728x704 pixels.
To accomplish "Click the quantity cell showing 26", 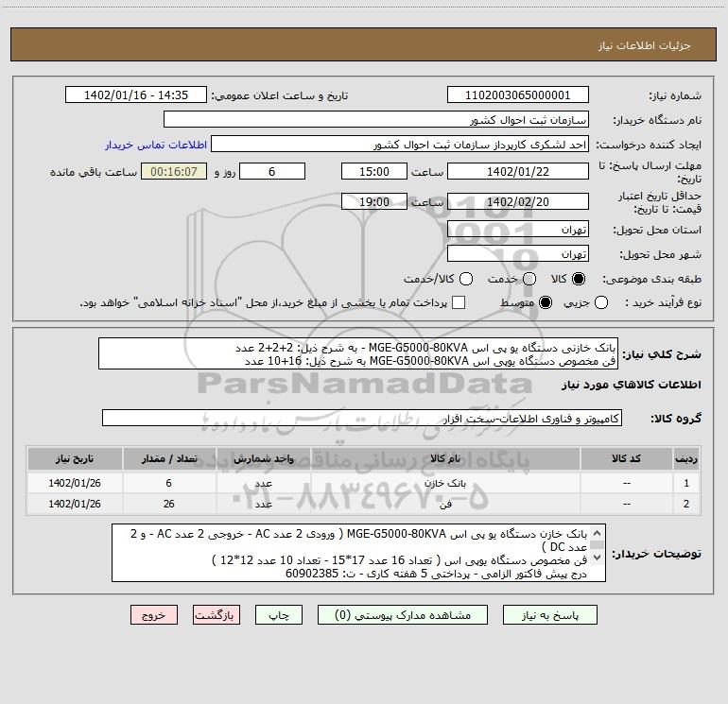I will click(169, 504).
